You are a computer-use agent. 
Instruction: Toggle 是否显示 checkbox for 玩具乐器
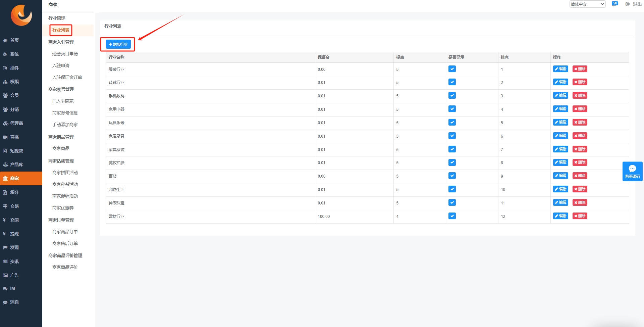click(452, 122)
